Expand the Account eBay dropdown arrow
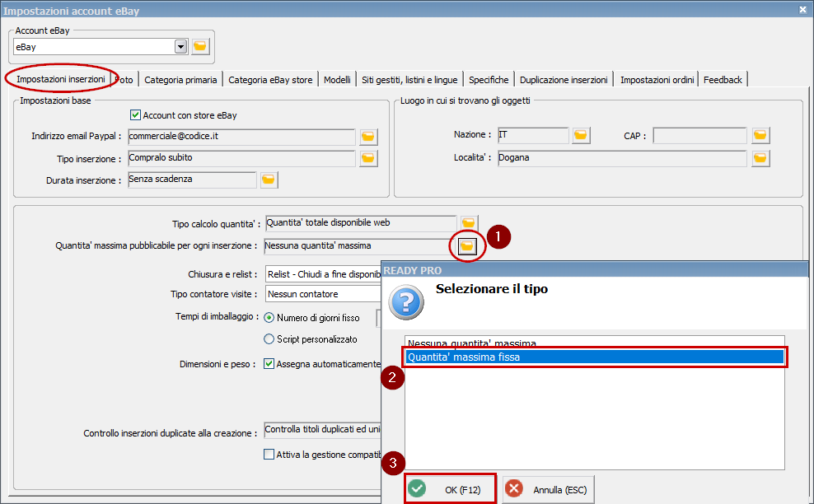 point(181,47)
